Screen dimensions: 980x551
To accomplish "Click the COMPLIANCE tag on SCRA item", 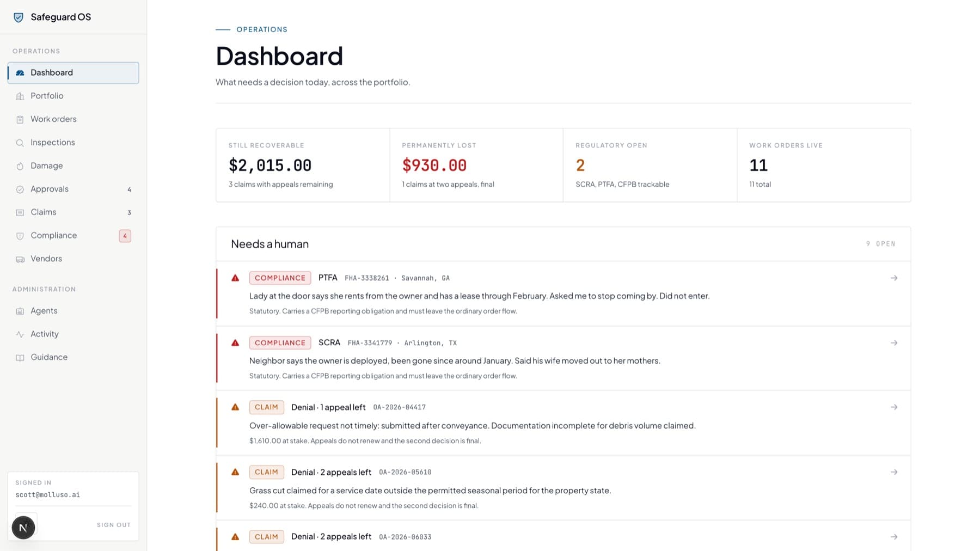I will point(280,342).
